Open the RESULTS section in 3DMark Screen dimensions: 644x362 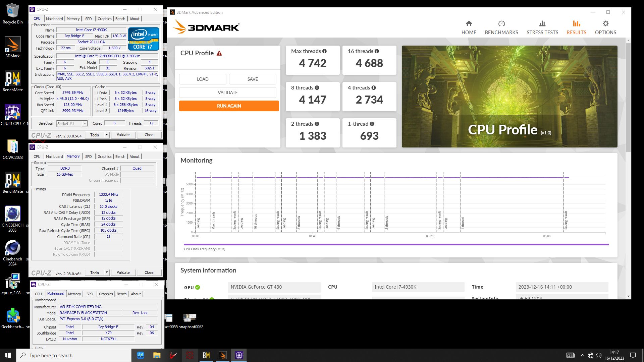click(x=576, y=27)
